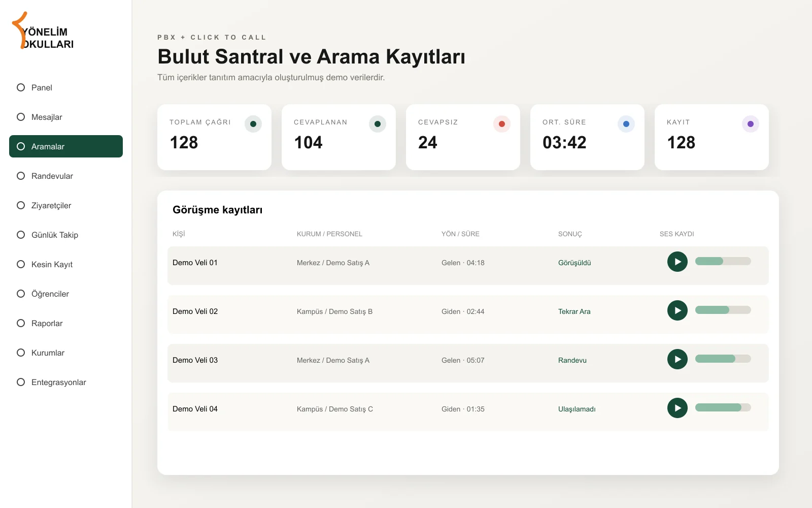Screen dimensions: 812x508
Task: Go to Kesin Kayıt page
Action: click(66, 264)
